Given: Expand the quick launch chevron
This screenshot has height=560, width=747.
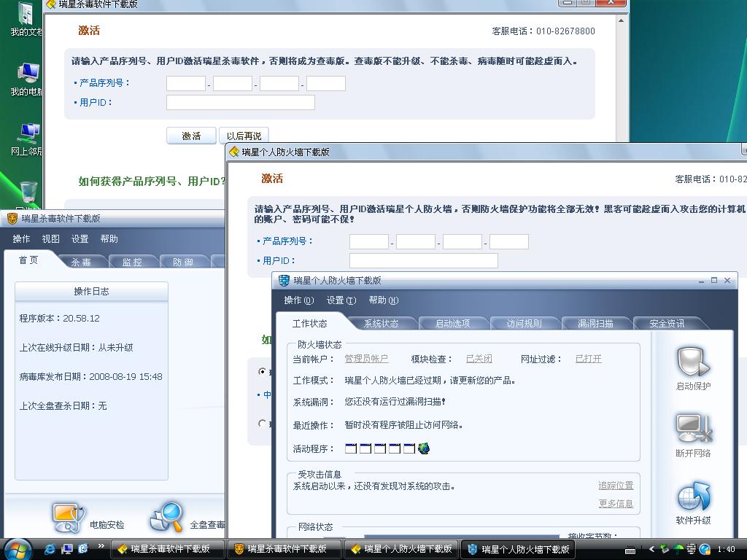Looking at the screenshot, I should 101,546.
